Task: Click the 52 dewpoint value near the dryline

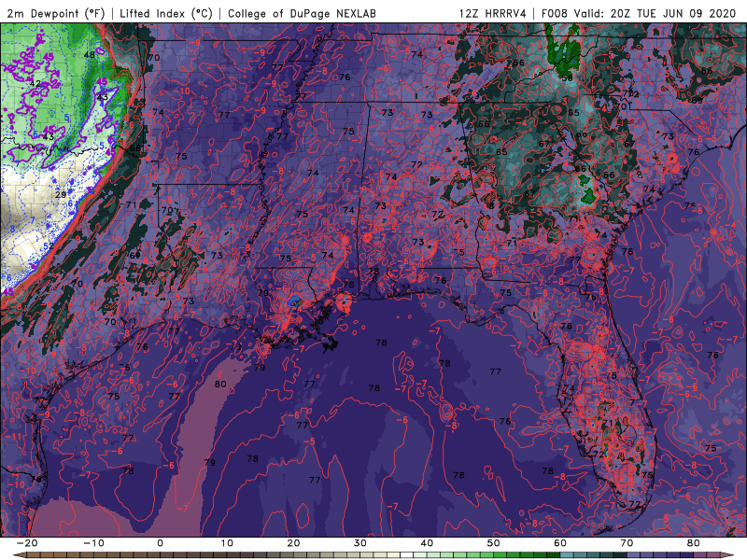Action: click(x=49, y=246)
